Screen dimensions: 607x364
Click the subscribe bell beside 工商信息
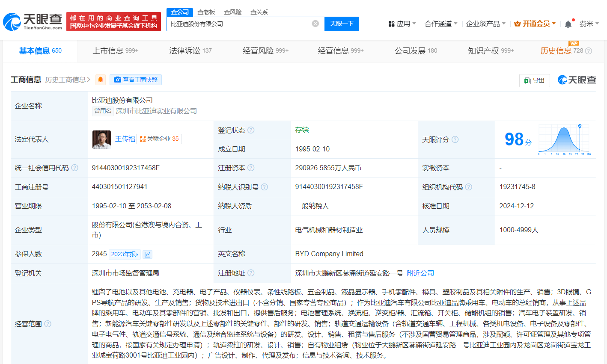[100, 80]
